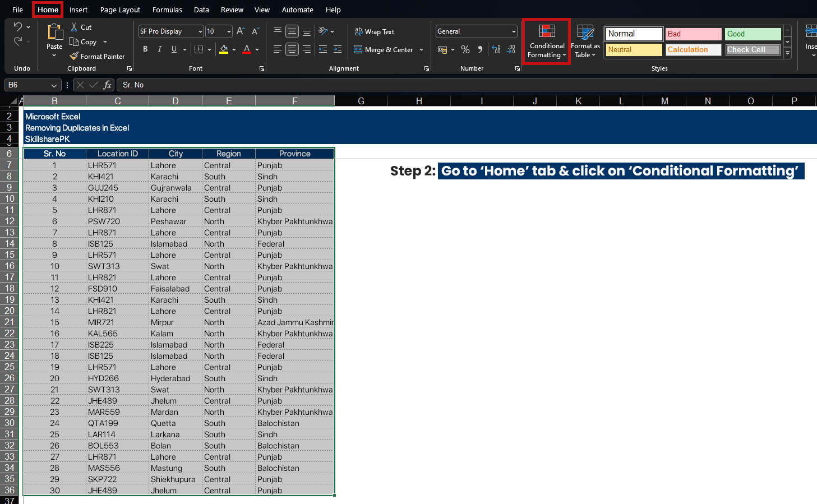Image resolution: width=817 pixels, height=504 pixels.
Task: Apply the cell borders icon
Action: [199, 49]
